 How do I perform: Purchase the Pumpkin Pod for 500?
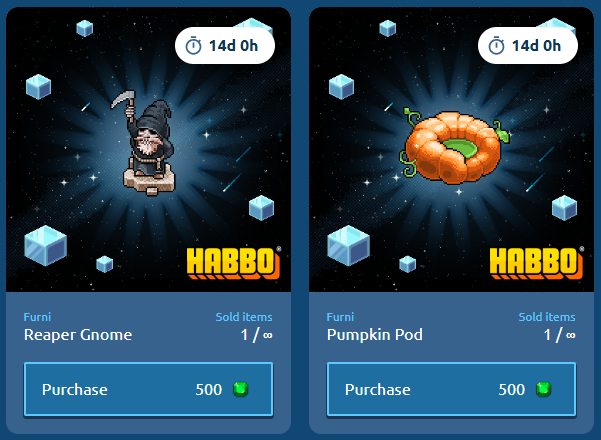pyautogui.click(x=451, y=389)
